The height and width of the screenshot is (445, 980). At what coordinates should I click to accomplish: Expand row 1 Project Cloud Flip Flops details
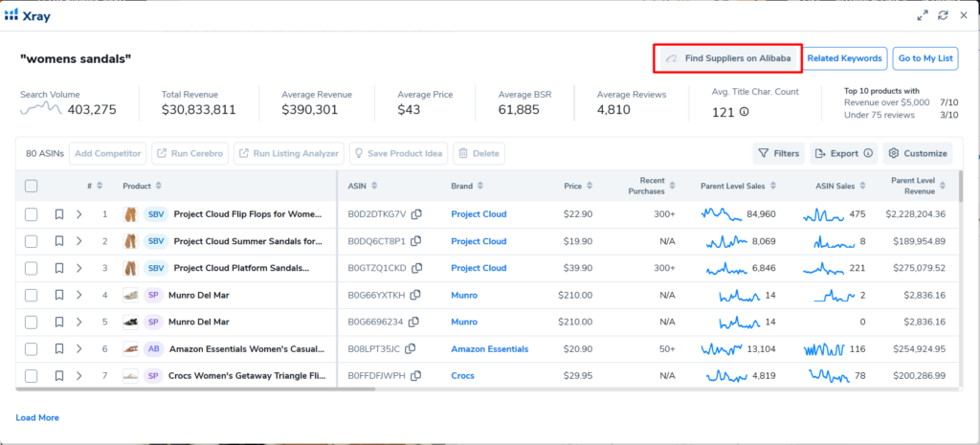79,214
